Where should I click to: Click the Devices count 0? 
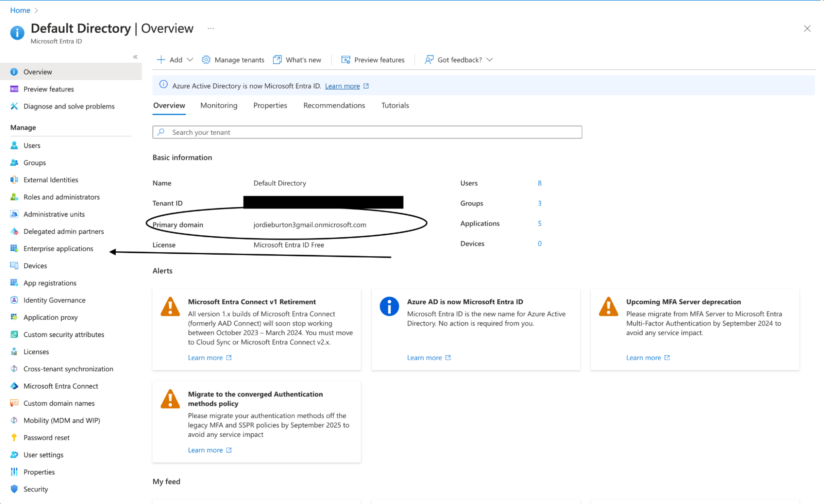point(540,244)
